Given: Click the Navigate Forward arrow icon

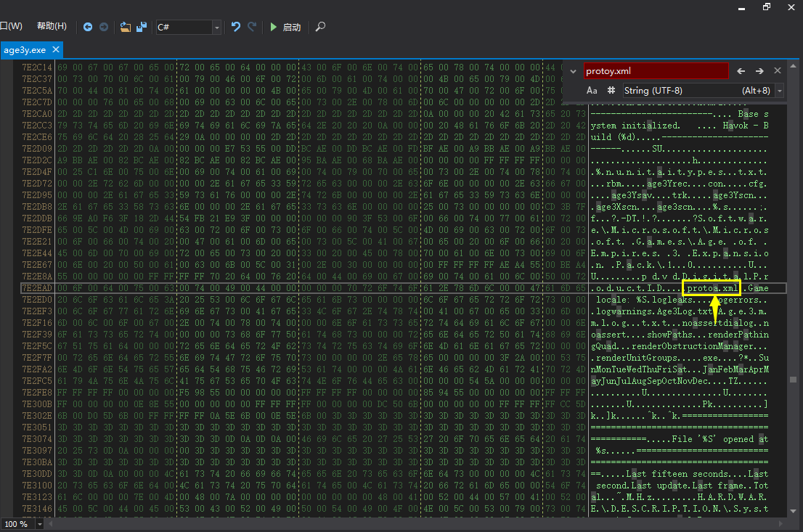Looking at the screenshot, I should pyautogui.click(x=104, y=27).
